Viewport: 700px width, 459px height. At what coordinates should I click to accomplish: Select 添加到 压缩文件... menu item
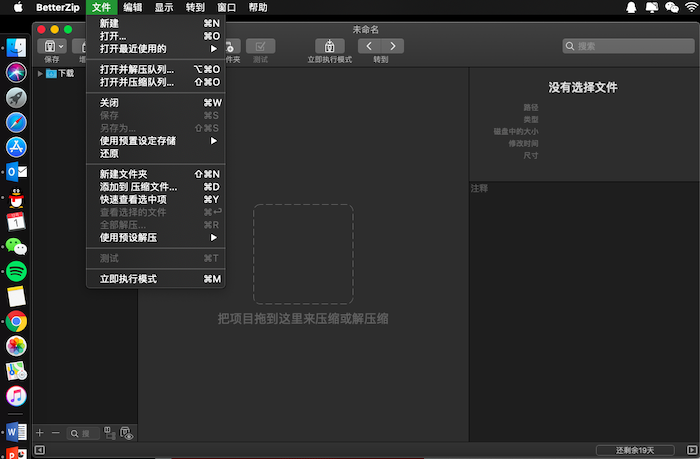coord(138,187)
